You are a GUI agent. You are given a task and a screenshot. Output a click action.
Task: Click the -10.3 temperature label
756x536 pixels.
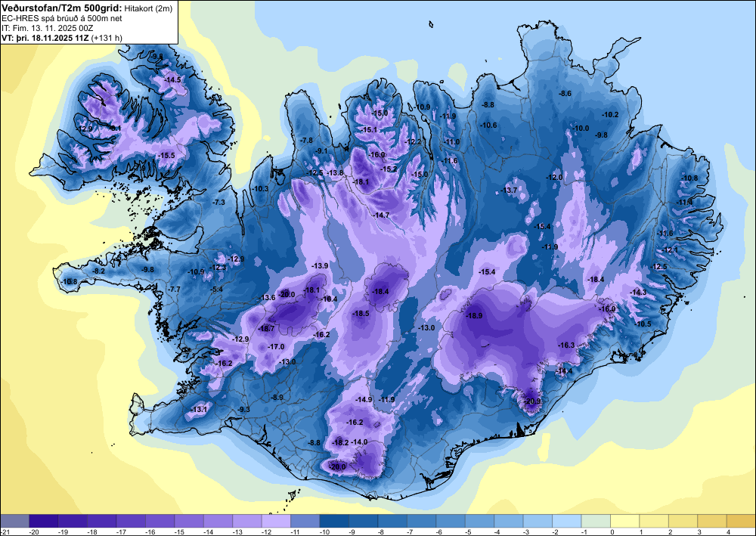point(260,189)
